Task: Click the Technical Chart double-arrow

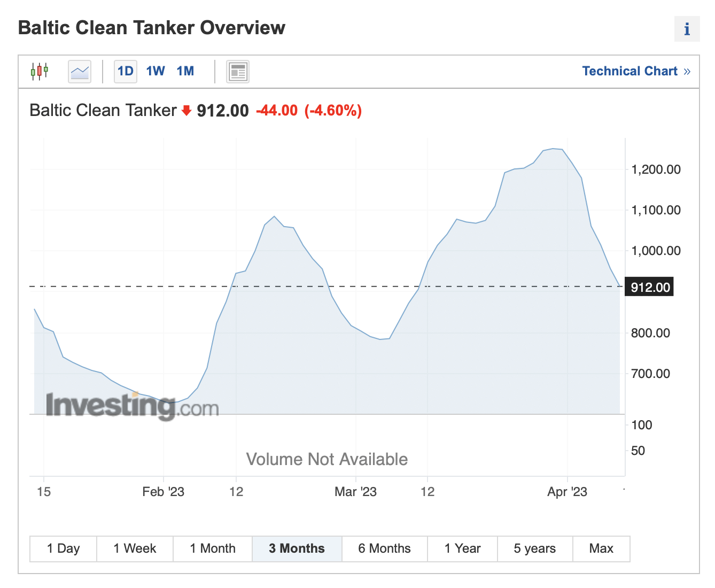Action: pos(687,72)
